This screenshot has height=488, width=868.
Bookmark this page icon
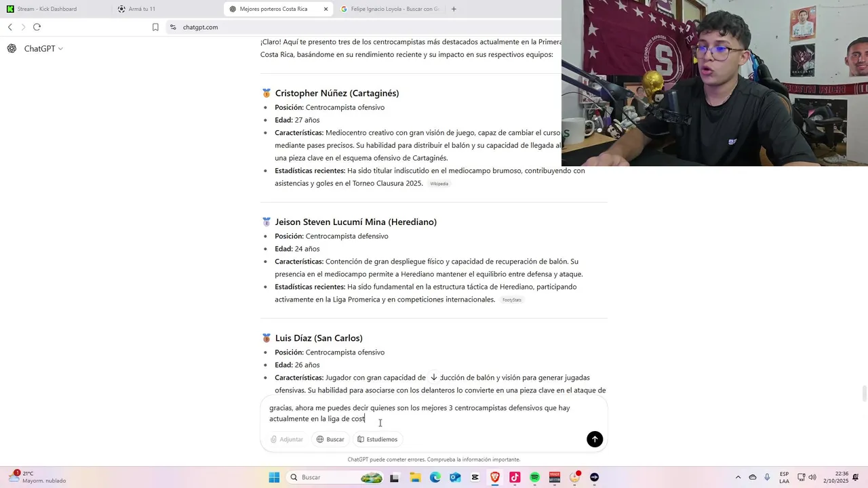click(x=155, y=27)
